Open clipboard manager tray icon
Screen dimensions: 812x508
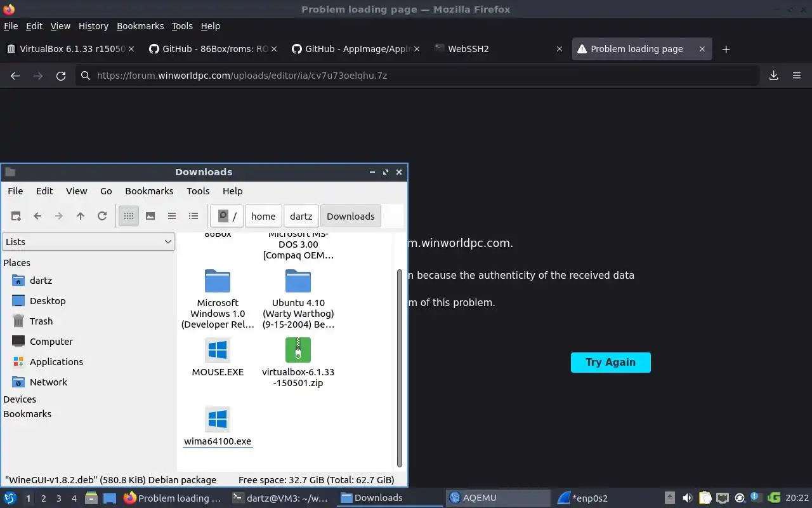point(705,498)
